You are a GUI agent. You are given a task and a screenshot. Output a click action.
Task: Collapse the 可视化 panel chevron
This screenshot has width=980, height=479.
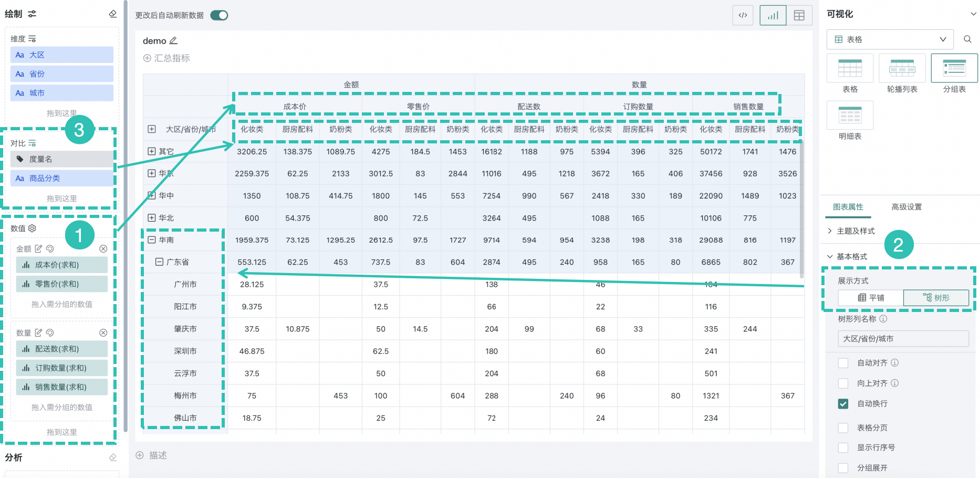973,14
